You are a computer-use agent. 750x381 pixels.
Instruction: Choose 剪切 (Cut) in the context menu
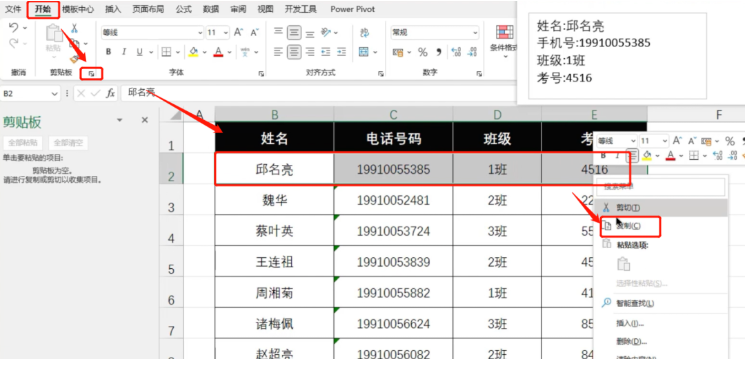[x=662, y=207]
